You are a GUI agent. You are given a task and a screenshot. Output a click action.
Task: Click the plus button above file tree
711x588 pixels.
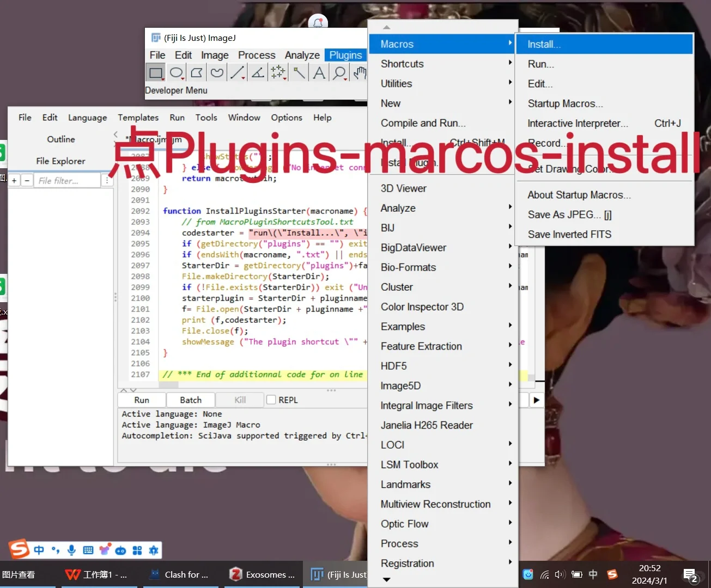click(x=15, y=180)
